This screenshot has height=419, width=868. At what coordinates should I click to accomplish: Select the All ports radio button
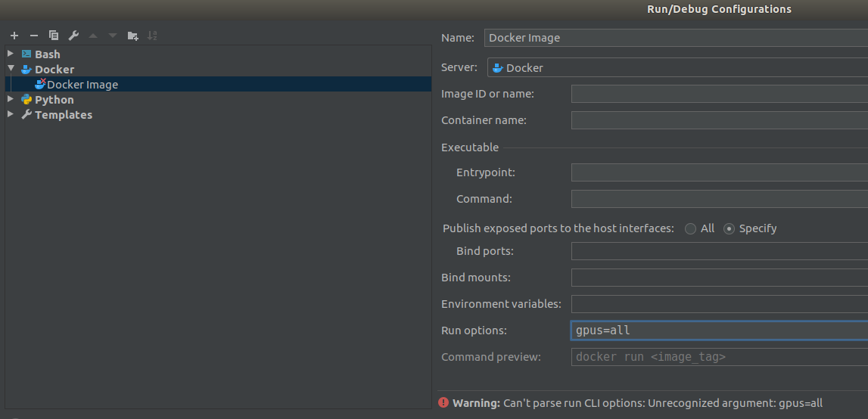pyautogui.click(x=690, y=228)
